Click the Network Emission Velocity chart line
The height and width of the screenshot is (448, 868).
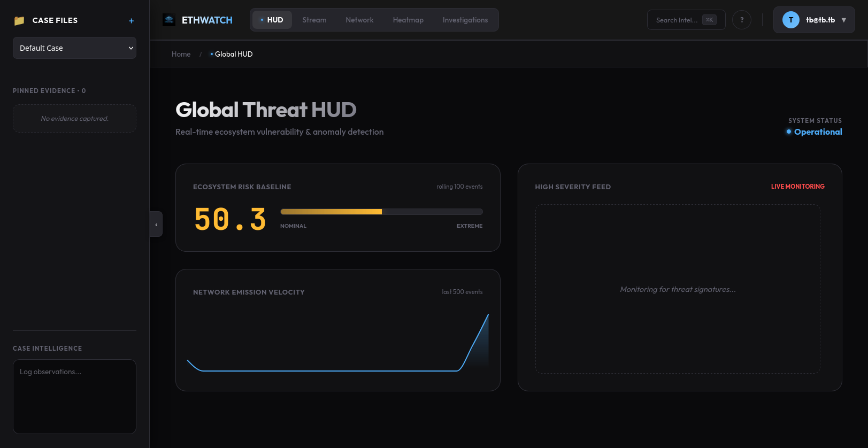(x=337, y=342)
